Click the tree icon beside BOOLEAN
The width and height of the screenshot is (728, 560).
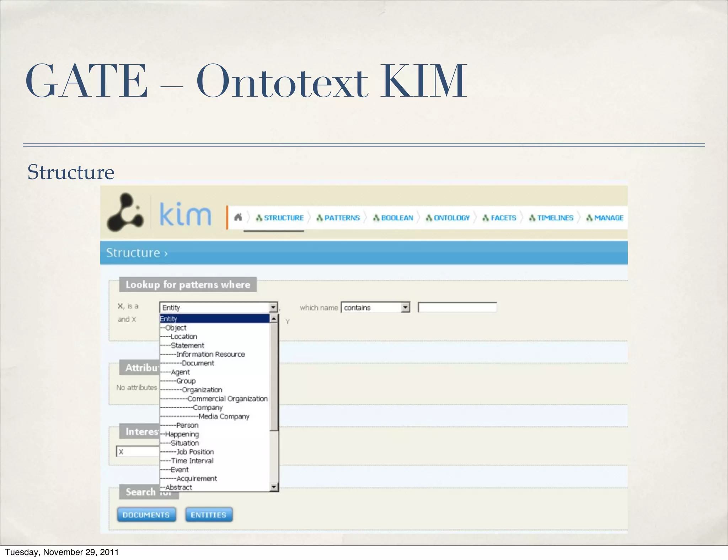[x=376, y=218]
